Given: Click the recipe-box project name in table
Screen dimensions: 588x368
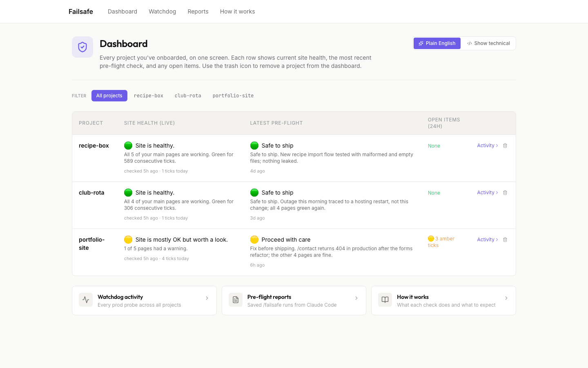Looking at the screenshot, I should (x=94, y=146).
